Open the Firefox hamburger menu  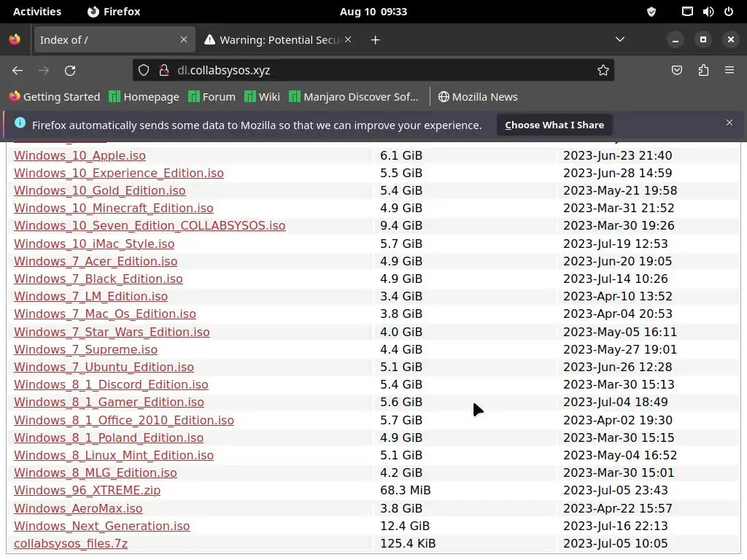729,70
